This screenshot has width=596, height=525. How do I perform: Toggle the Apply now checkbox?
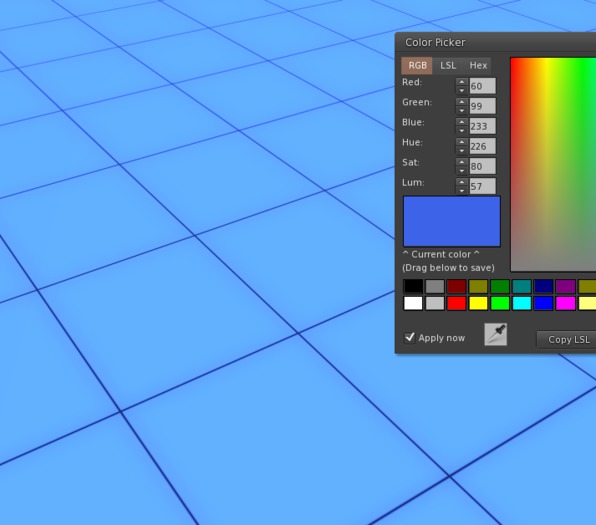(410, 338)
